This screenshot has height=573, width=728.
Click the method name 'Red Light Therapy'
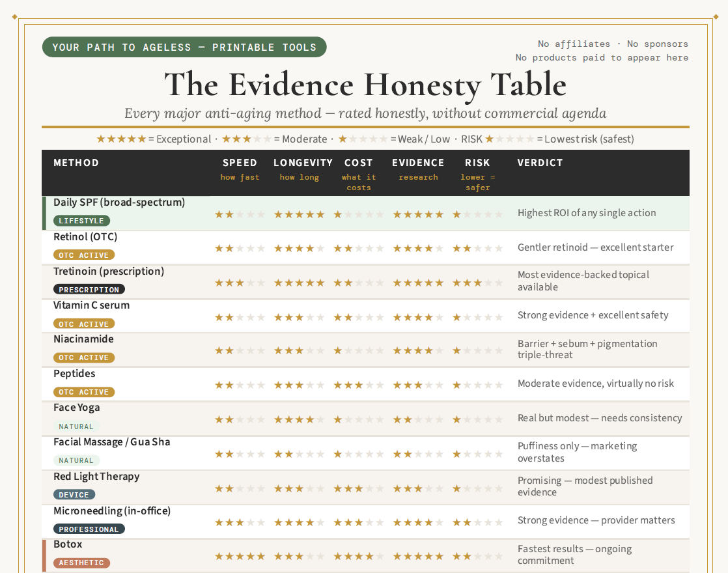point(96,477)
